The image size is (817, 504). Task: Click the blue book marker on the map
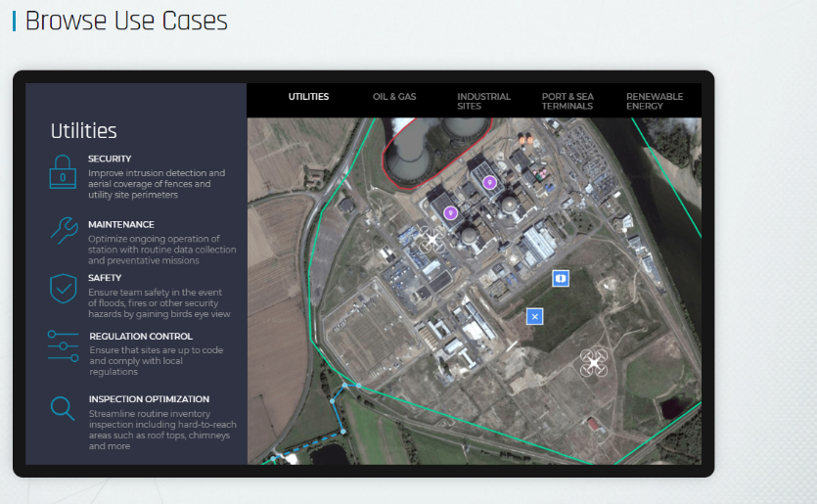(561, 278)
